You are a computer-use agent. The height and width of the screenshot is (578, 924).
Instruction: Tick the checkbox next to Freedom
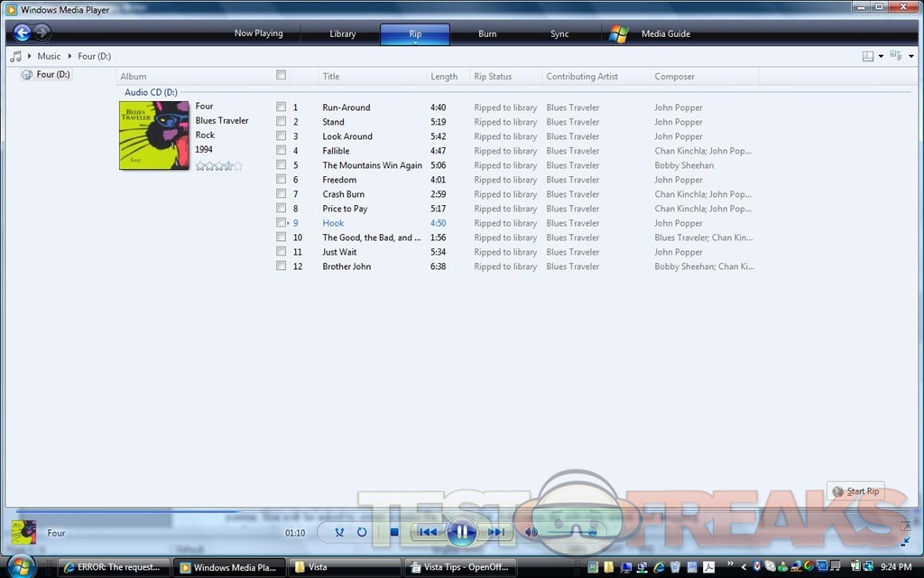coord(282,180)
